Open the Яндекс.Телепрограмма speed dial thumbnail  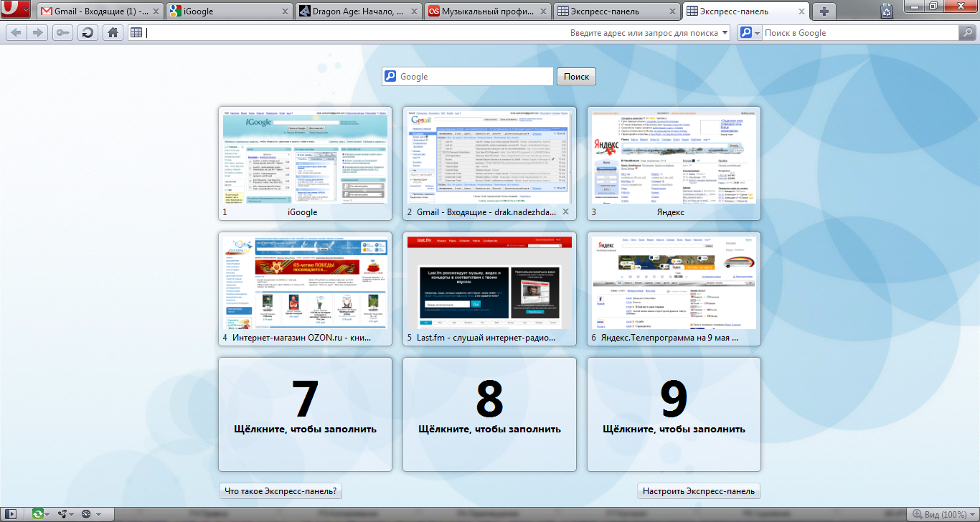coord(674,289)
